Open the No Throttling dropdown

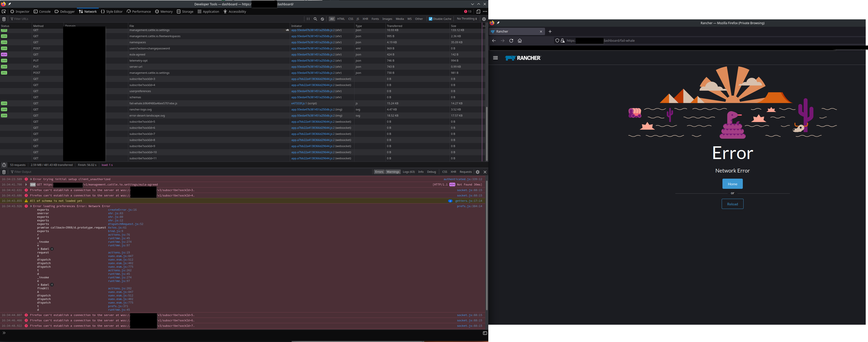[x=466, y=19]
